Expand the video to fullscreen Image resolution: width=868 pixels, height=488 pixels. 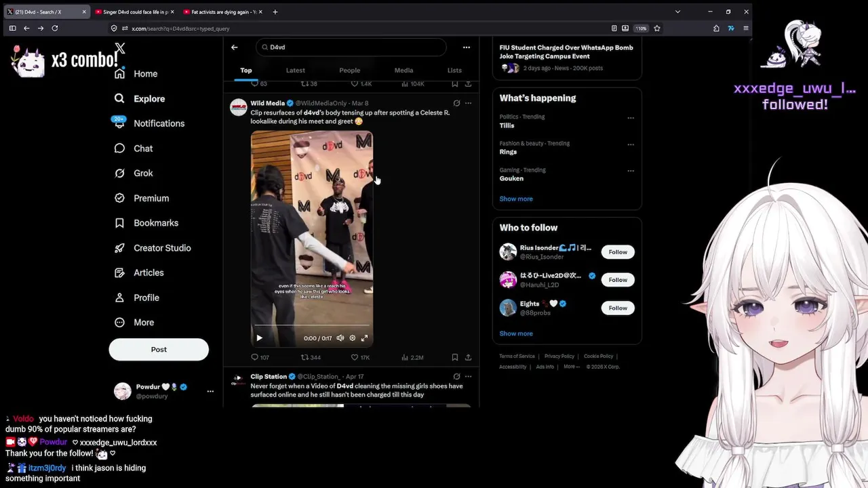[364, 338]
